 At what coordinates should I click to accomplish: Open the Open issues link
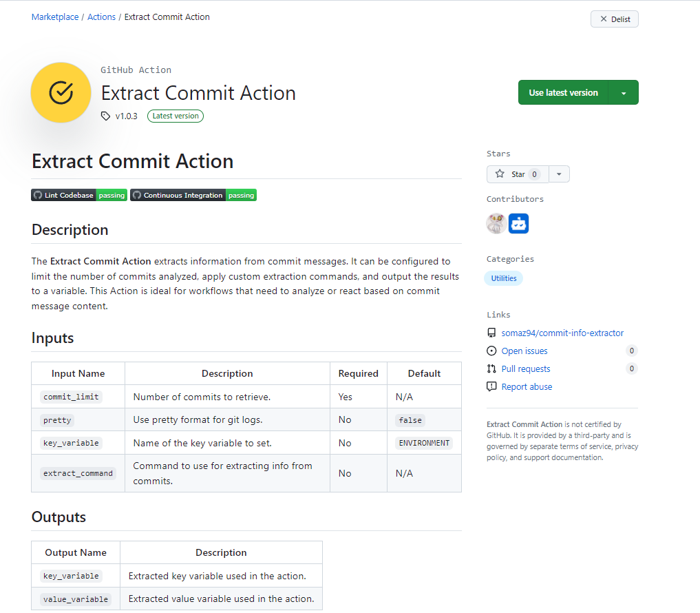(524, 351)
